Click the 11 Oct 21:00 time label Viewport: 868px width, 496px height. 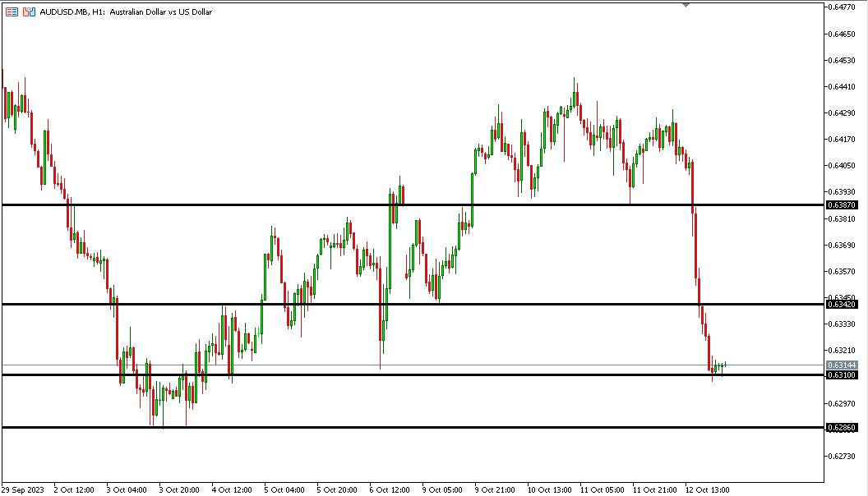tap(655, 490)
